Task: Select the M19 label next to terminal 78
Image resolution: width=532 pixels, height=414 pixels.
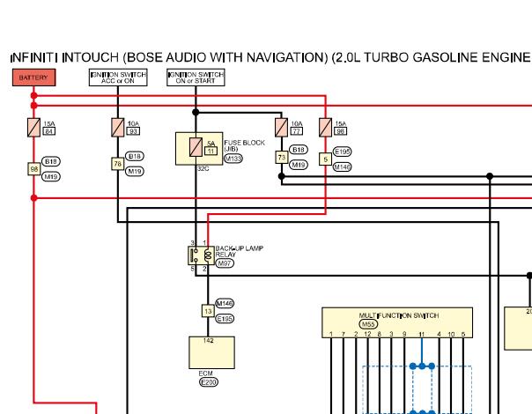Action: [x=135, y=172]
